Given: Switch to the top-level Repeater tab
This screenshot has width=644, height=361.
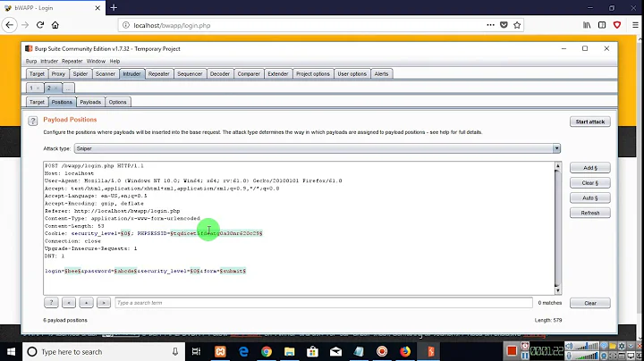Looking at the screenshot, I should point(159,74).
